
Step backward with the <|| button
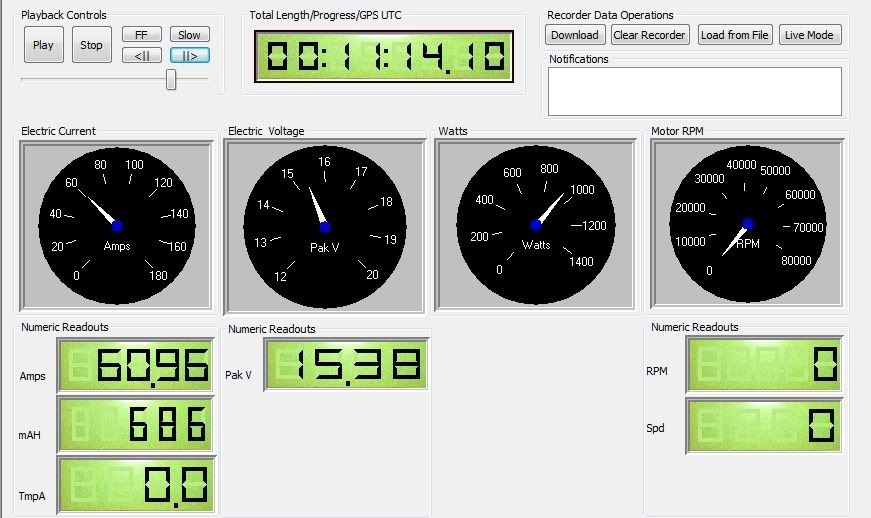pyautogui.click(x=142, y=55)
